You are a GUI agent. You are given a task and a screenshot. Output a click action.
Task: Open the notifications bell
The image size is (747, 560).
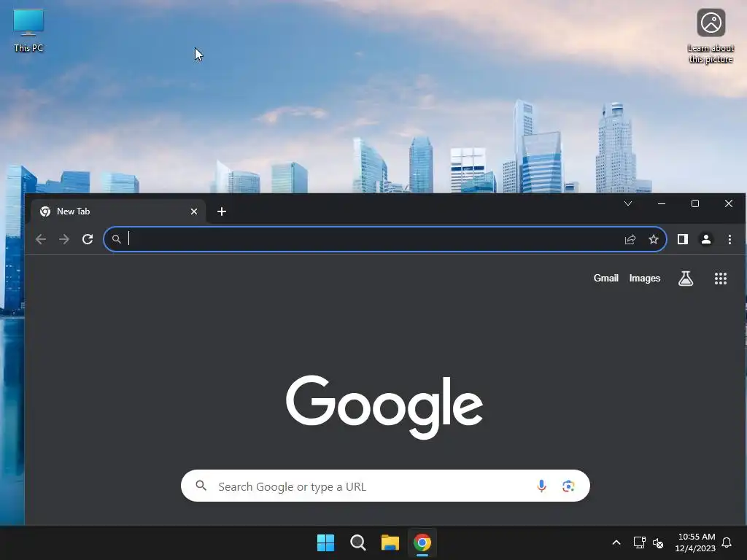click(x=727, y=542)
